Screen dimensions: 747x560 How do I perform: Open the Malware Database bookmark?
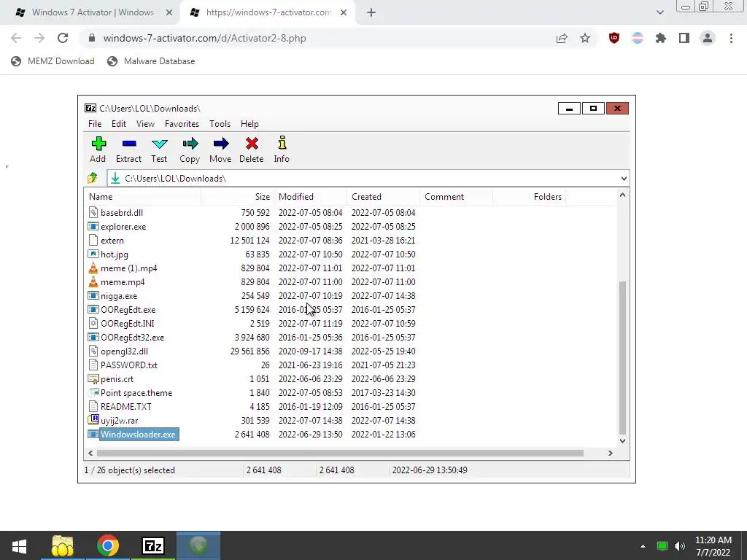pyautogui.click(x=152, y=61)
